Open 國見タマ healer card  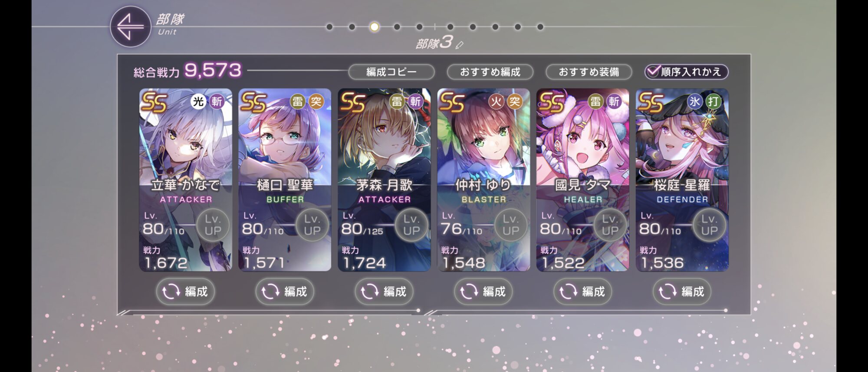(583, 180)
